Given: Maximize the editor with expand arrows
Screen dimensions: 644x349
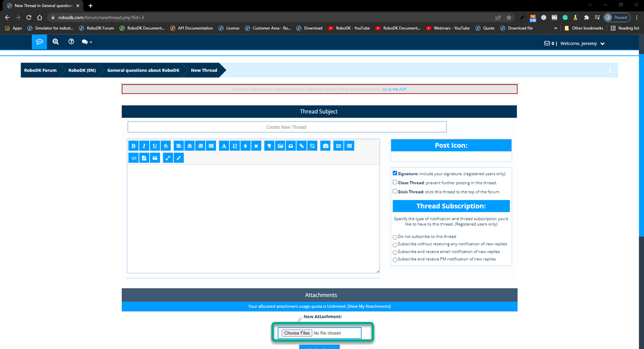Looking at the screenshot, I should [x=168, y=158].
